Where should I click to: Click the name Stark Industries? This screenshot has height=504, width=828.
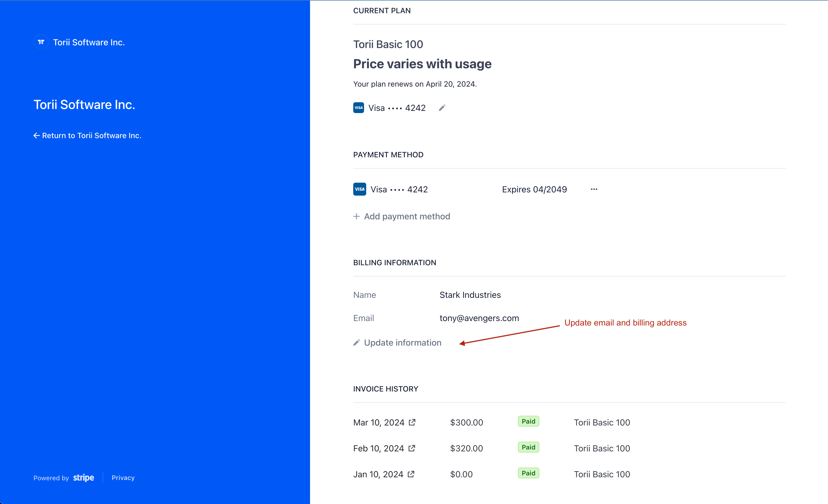(x=470, y=295)
